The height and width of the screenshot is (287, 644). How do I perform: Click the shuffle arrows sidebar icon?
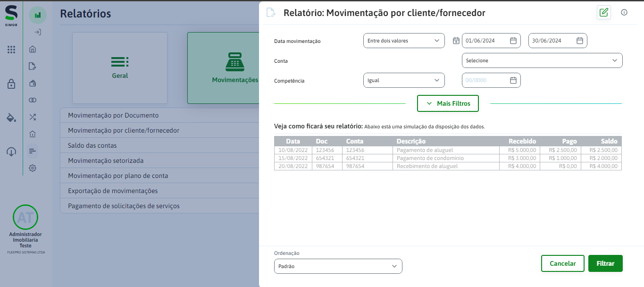[33, 117]
